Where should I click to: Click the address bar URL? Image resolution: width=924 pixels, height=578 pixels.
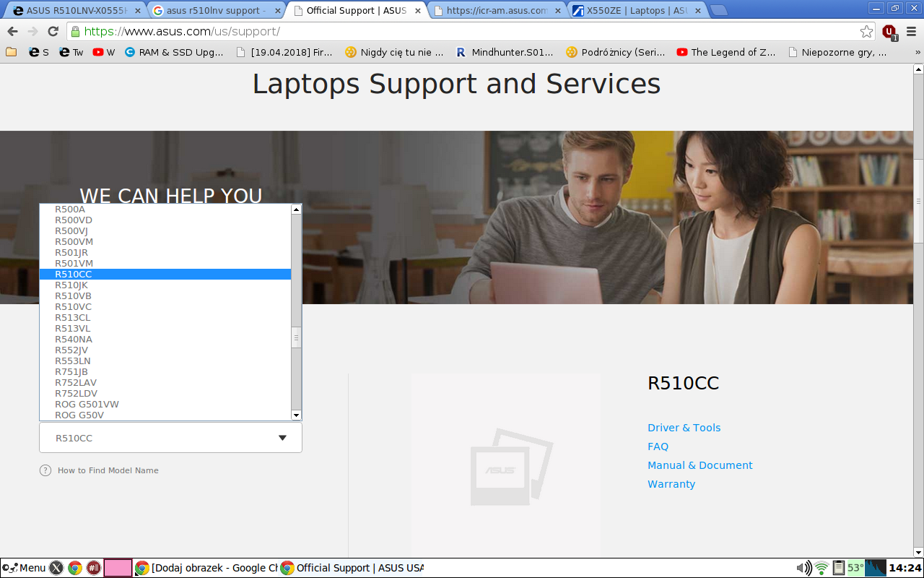tap(181, 32)
